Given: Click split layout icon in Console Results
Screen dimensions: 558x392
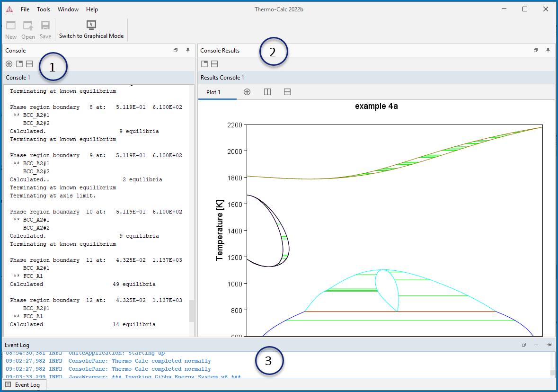Looking at the screenshot, I should point(214,64).
